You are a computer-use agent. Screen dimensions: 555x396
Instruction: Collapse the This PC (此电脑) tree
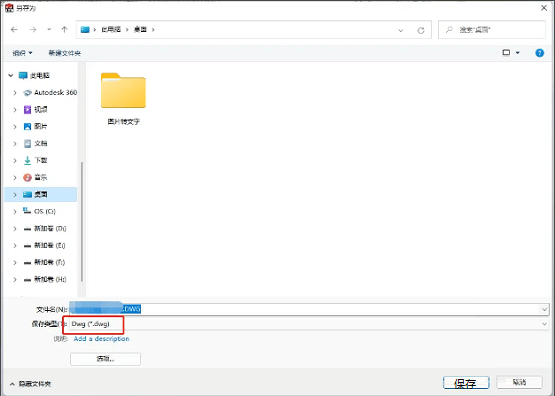(x=11, y=75)
